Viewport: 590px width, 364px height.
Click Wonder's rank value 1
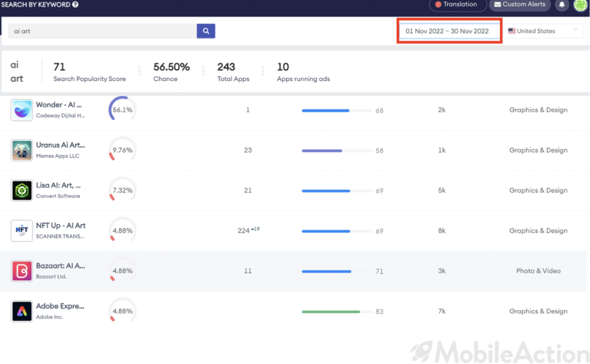tap(247, 110)
